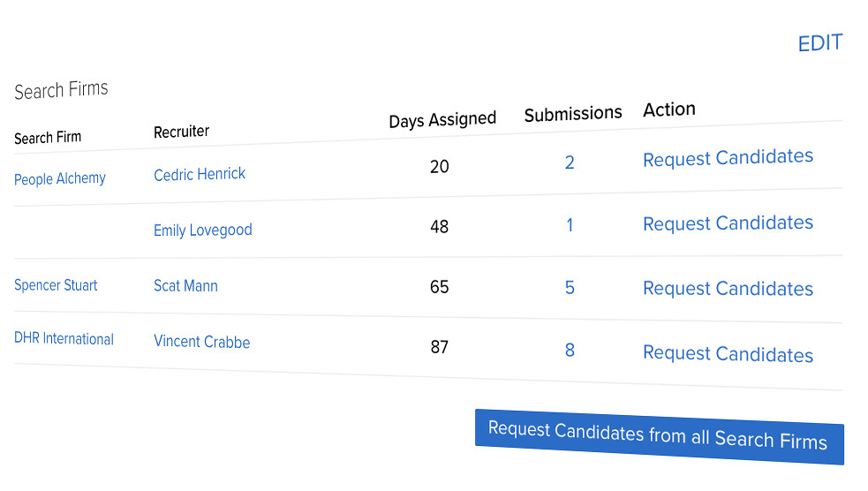868x491 pixels.
Task: View Cedric Henrick's 2 submissions
Action: click(x=570, y=162)
